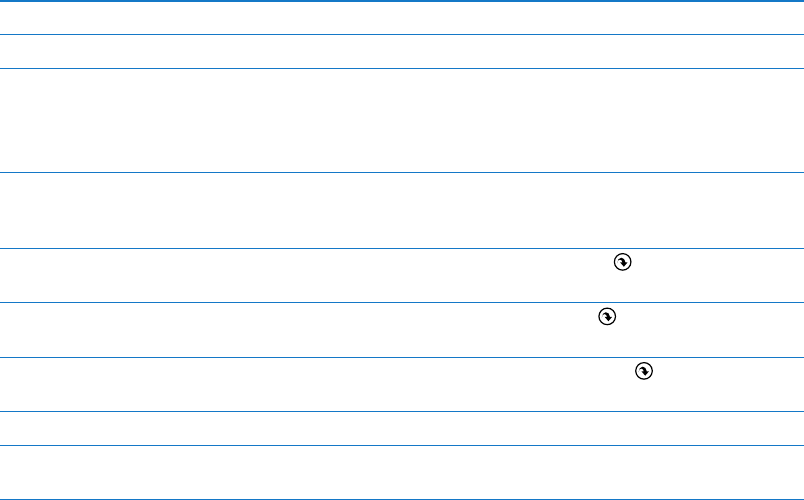Select the thin blank row below the last arrow icon row
Viewport: 804px width, 500px height.
tap(402, 428)
